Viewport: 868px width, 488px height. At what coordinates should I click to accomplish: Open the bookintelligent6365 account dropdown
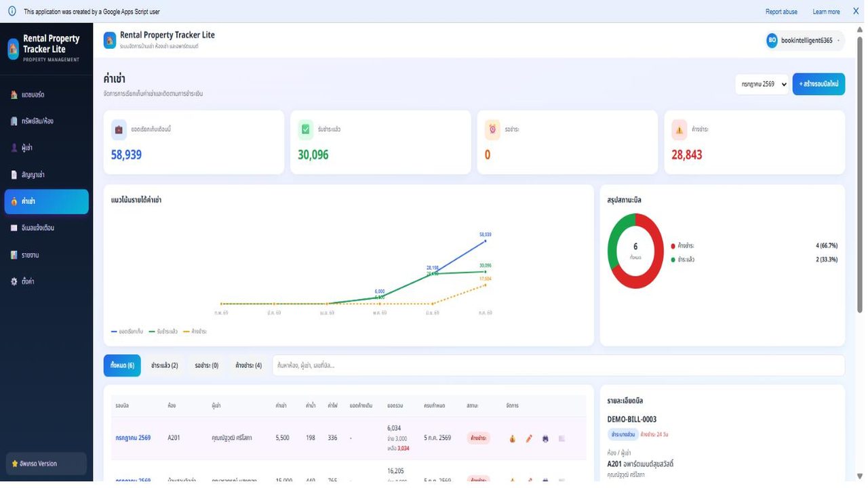tap(804, 41)
